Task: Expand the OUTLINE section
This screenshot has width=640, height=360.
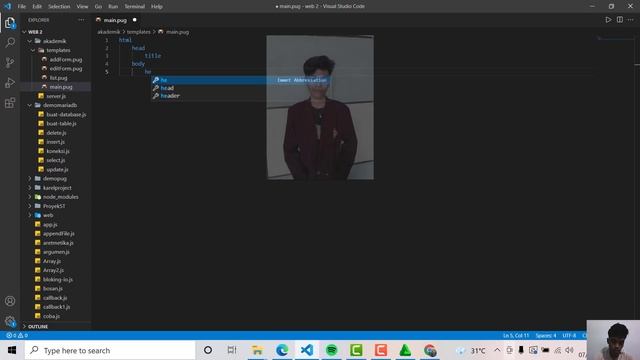Action: 38,327
